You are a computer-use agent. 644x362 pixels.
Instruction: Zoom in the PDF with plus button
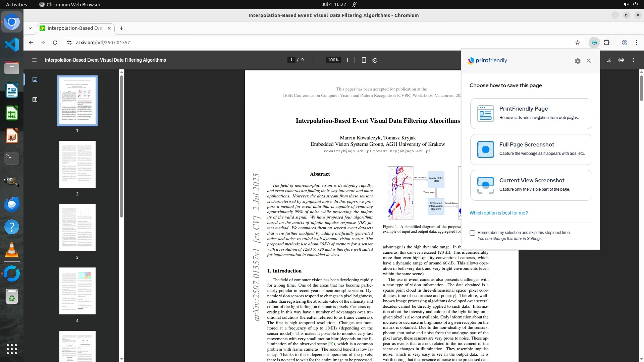point(347,60)
